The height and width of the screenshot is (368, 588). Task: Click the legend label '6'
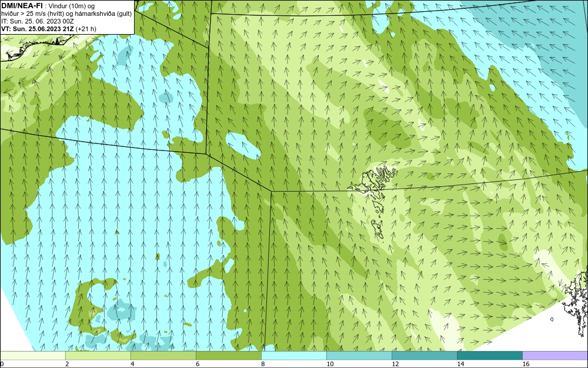[x=198, y=364]
